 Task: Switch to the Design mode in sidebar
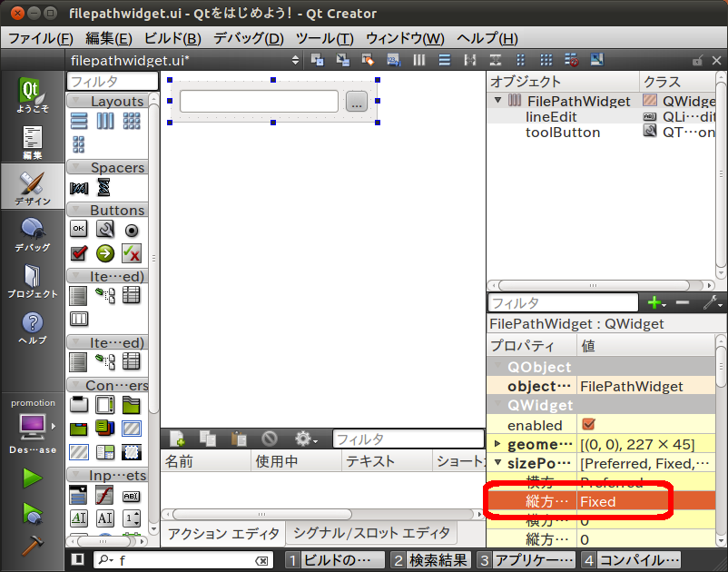[33, 187]
